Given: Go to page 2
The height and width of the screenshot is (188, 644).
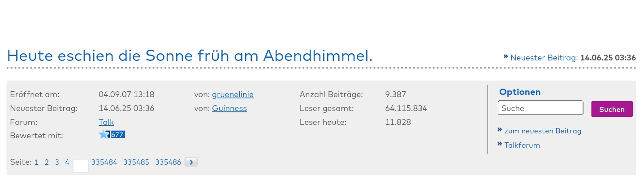Looking at the screenshot, I should [47, 162].
